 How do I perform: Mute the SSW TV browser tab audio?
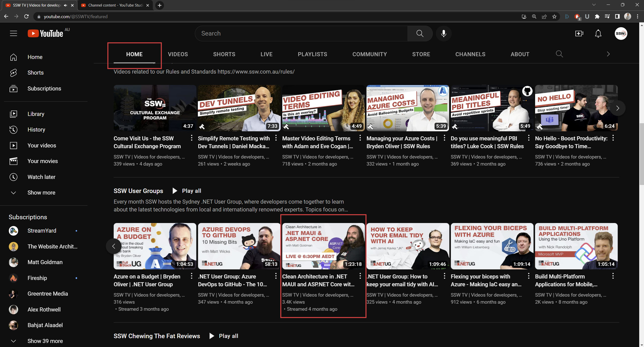pos(66,5)
